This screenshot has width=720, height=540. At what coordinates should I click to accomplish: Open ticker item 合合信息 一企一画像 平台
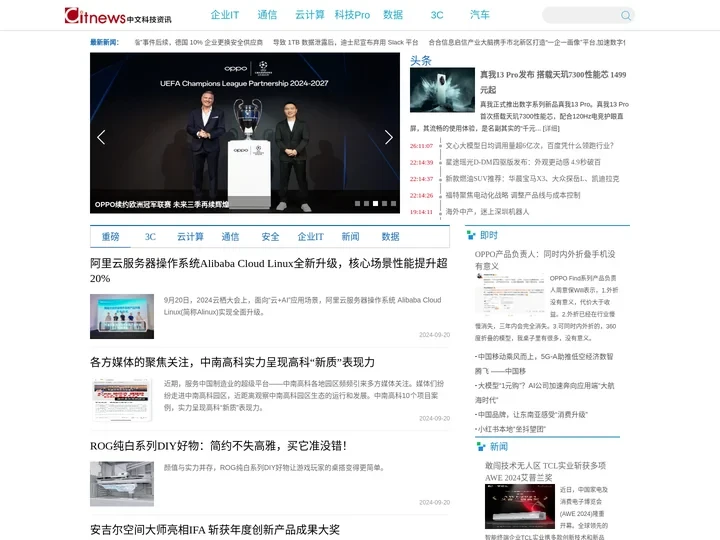527,42
